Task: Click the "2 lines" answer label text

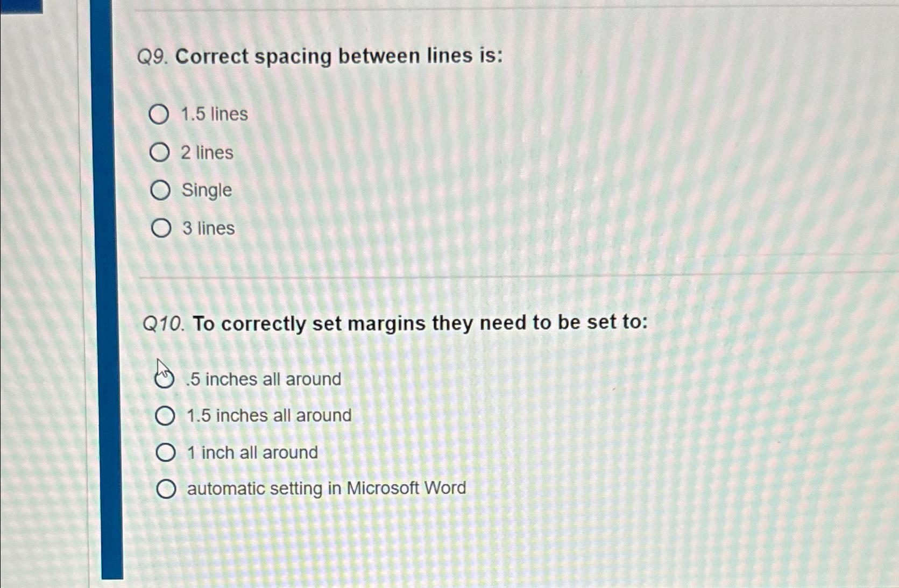Action: click(207, 152)
